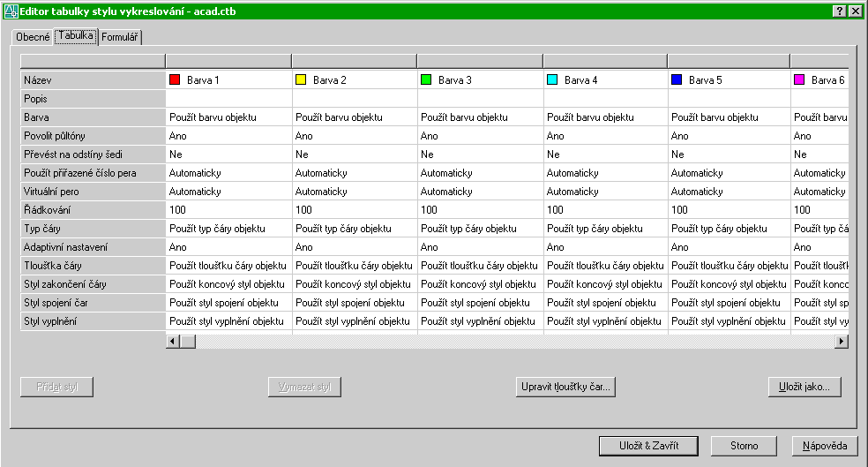The height and width of the screenshot is (467, 868).
Task: Click the red Barva 1 color swatch
Action: point(175,79)
